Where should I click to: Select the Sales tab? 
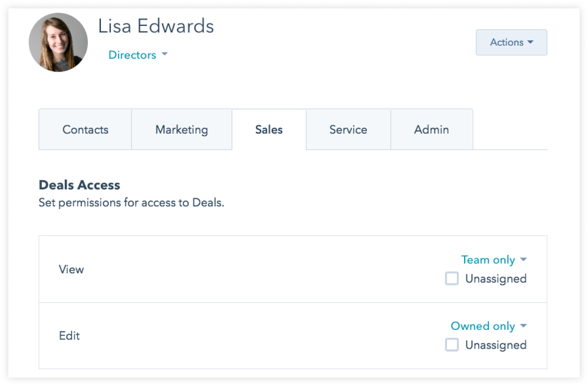(268, 129)
